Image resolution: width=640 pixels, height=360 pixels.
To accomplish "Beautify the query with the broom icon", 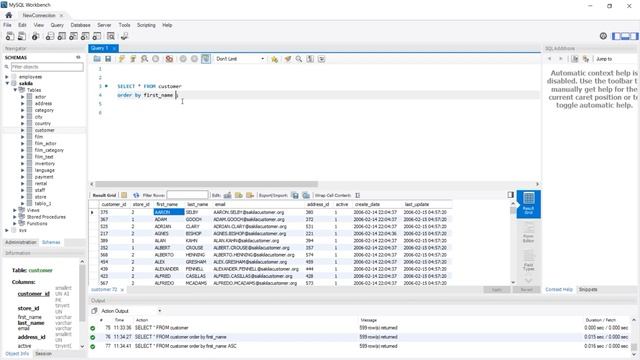I will point(288,59).
